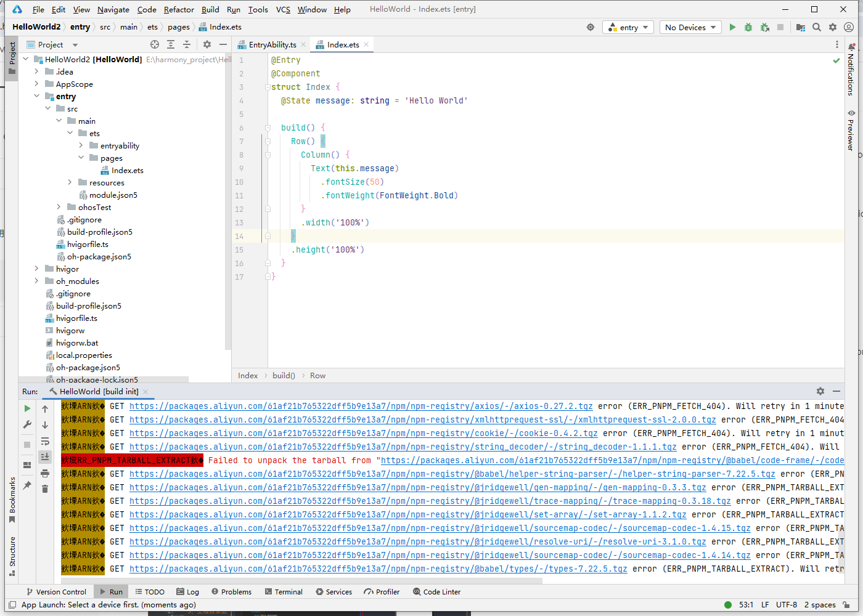
Task: Expand the AppScope folder
Action: (37, 84)
